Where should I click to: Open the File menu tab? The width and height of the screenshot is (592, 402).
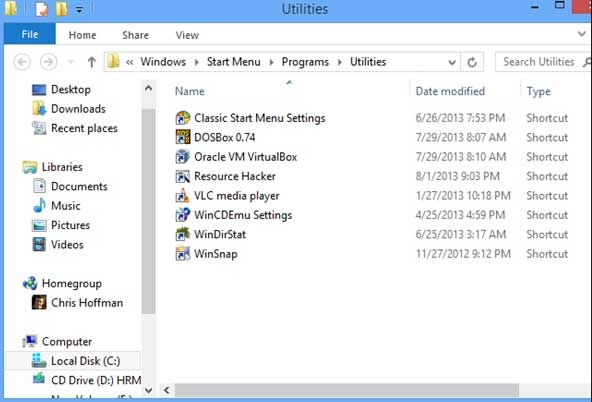(x=30, y=34)
